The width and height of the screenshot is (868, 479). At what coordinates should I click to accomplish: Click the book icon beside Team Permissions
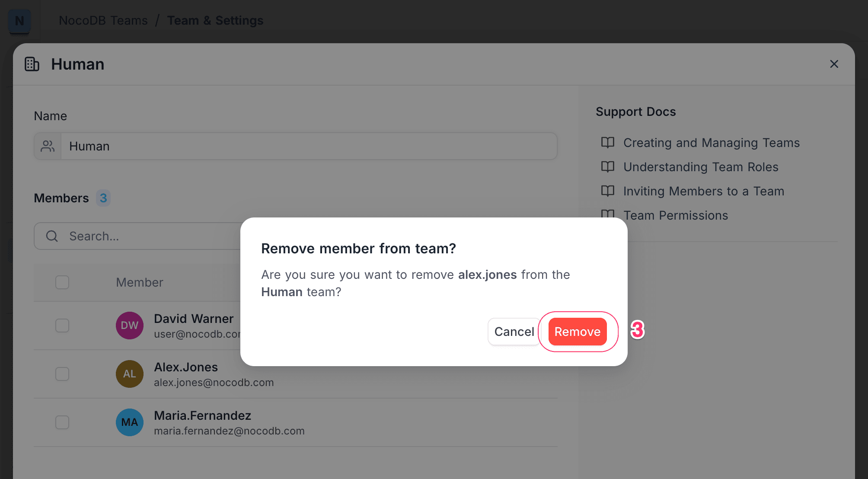607,215
